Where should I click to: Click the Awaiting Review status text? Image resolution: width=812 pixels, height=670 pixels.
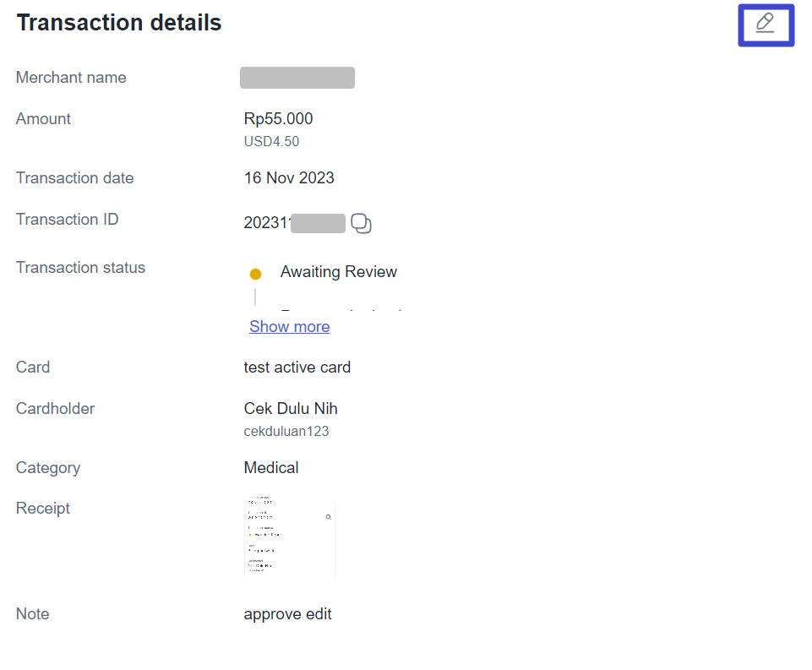pyautogui.click(x=338, y=272)
